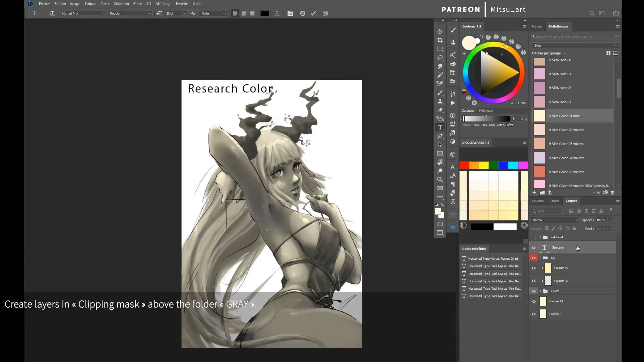Hide the Calque 19 layer
The height and width of the screenshot is (362, 644).
[534, 268]
